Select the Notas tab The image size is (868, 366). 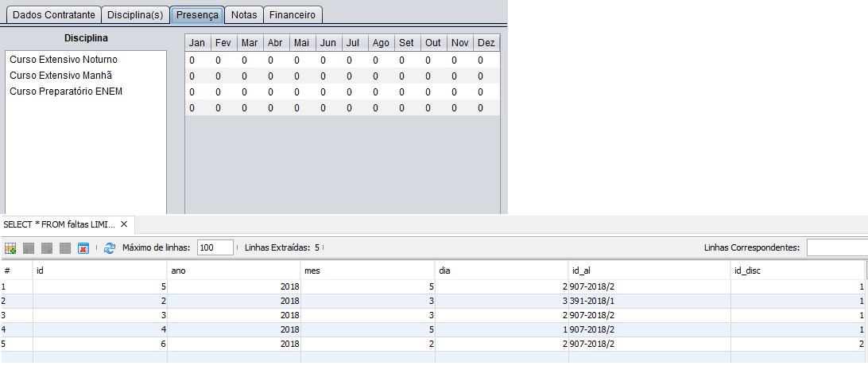point(244,14)
